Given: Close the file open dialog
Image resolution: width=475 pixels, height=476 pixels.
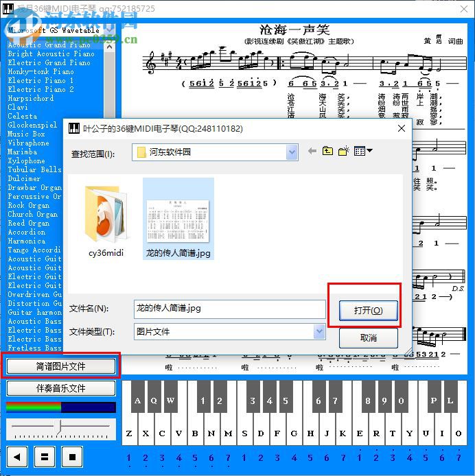Looking at the screenshot, I should point(402,128).
